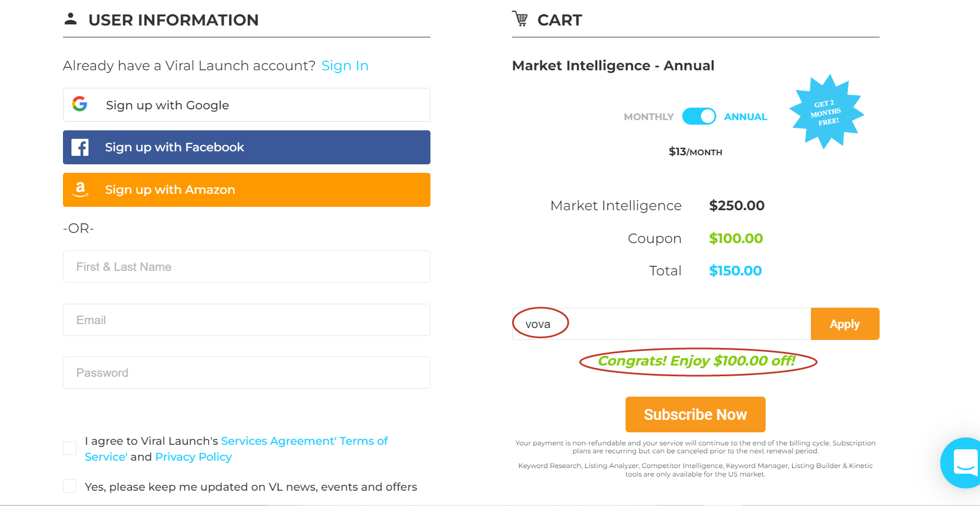Screen dimensions: 980x506
Task: Select the Annual billing label
Action: tap(745, 117)
